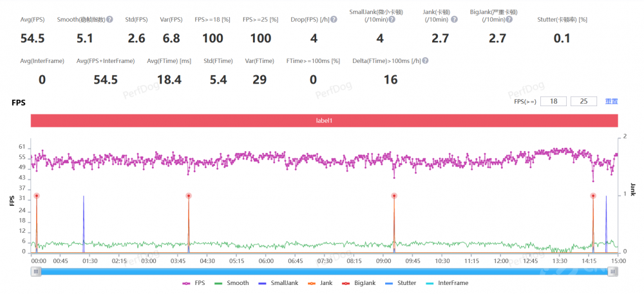
Task: Click the Stutter(卡顿率) [%] label
Action: pos(562,20)
